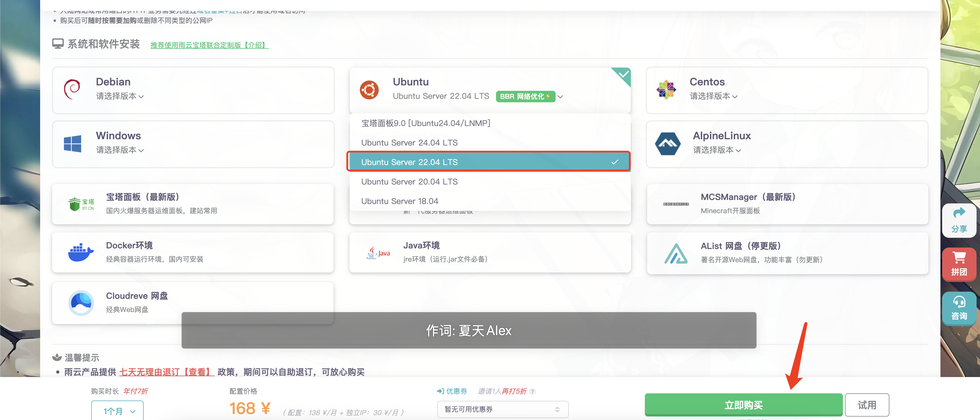Expand the Windows 请选择版本 dropdown

120,150
